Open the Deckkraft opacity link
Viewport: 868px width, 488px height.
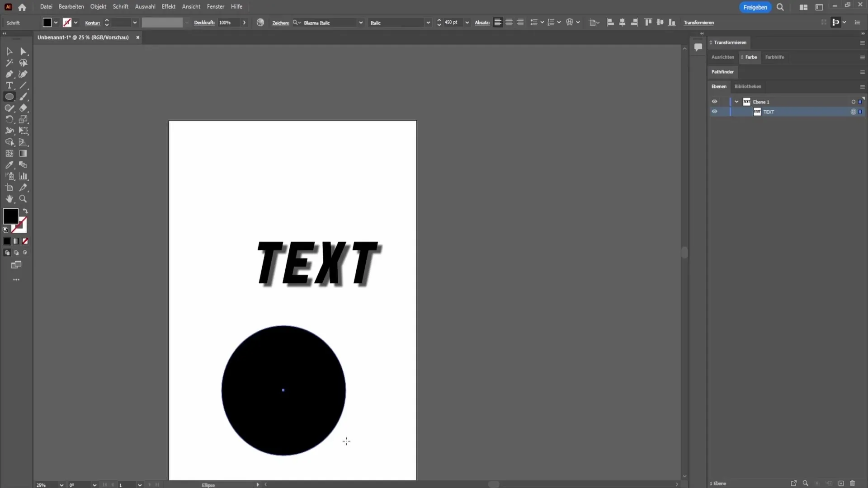(x=204, y=23)
